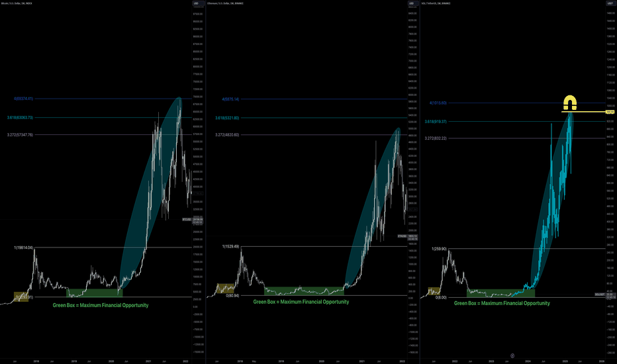Select Fib level 1(1529.49) on Ethereum chart
Screen dimensions: 617x364
pyautogui.click(x=230, y=246)
